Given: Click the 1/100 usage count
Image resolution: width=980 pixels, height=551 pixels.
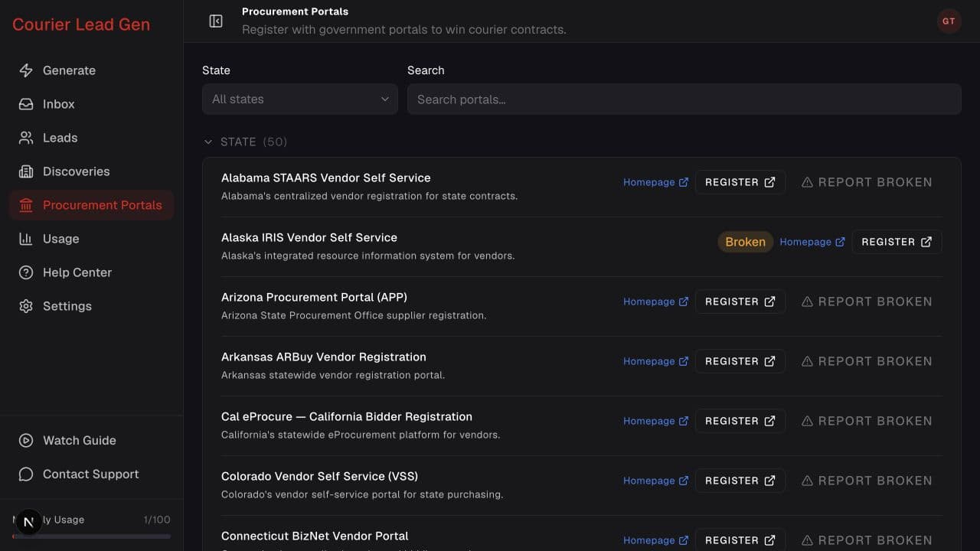Looking at the screenshot, I should pos(157,520).
